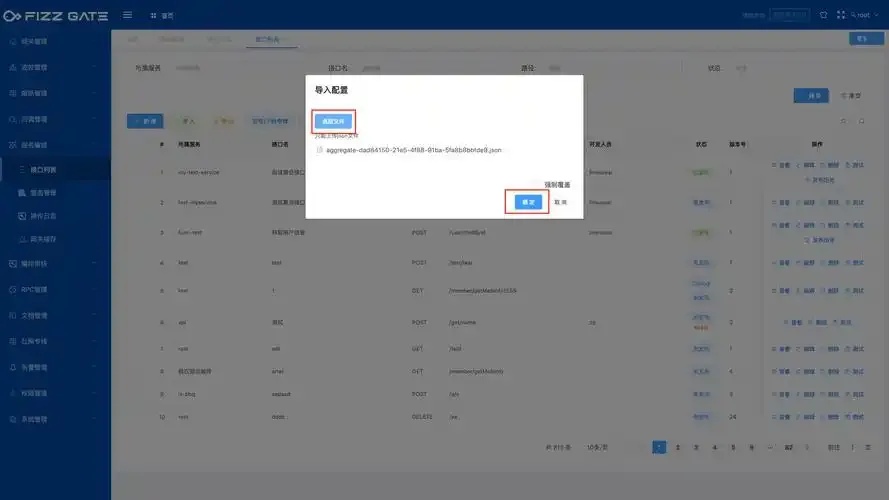Screen dimensions: 889x500
Task: Open the theme shirt icon in header
Action: tap(823, 15)
